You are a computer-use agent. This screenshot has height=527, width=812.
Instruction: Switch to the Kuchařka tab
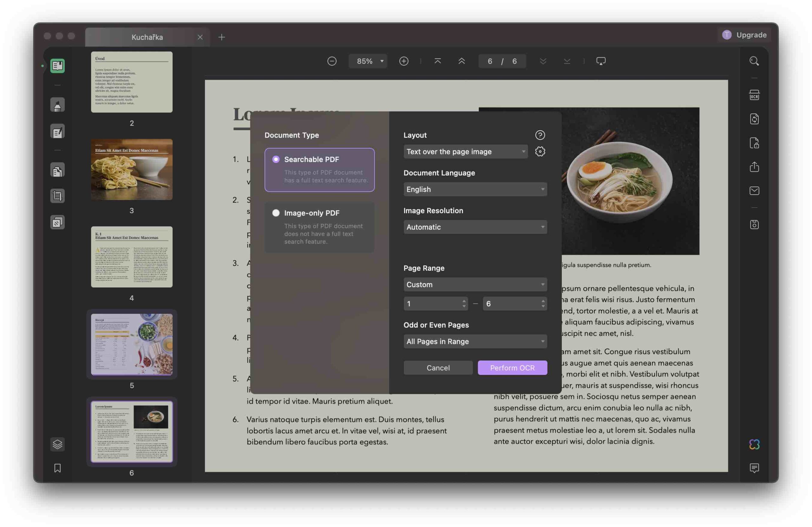pyautogui.click(x=147, y=37)
